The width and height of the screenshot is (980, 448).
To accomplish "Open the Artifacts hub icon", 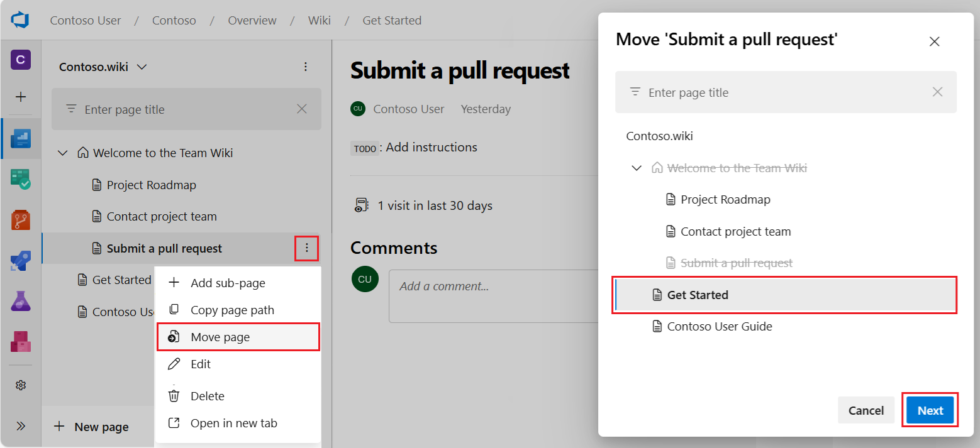I will [21, 341].
